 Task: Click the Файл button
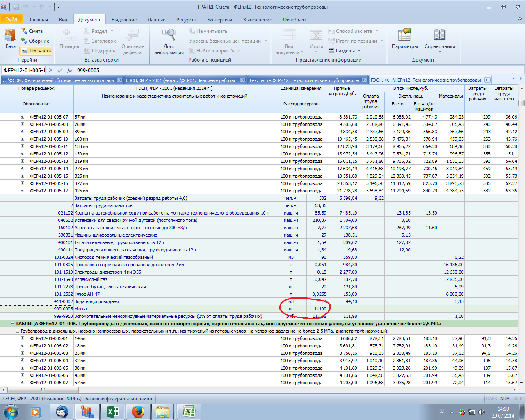[11, 19]
